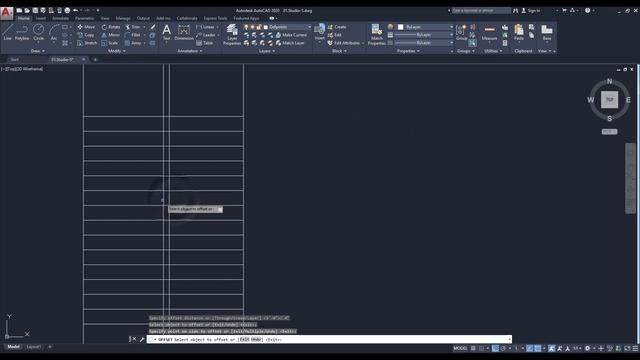Activate the Scale command
The width and height of the screenshot is (640, 360).
[110, 43]
